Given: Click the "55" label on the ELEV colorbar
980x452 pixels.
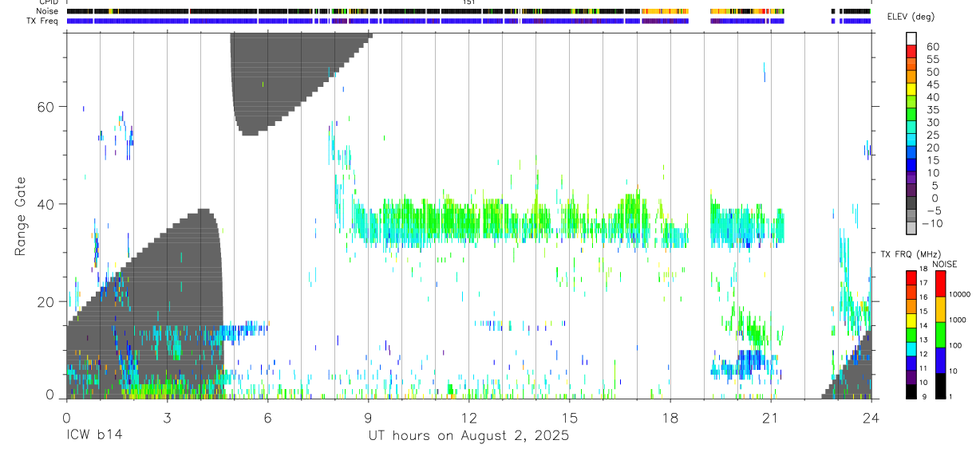Looking at the screenshot, I should (x=932, y=60).
